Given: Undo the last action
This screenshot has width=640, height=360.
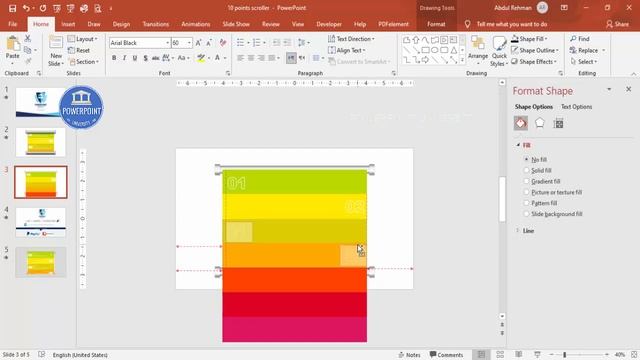Looking at the screenshot, I should tap(26, 8).
